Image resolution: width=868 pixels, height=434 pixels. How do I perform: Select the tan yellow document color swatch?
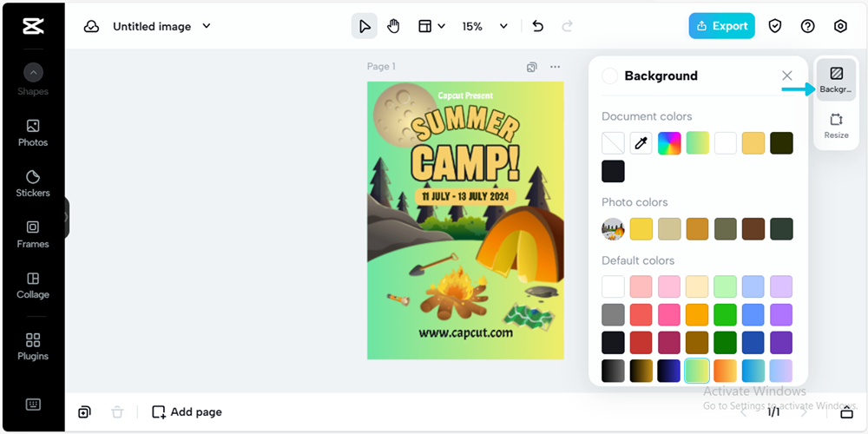pyautogui.click(x=753, y=143)
